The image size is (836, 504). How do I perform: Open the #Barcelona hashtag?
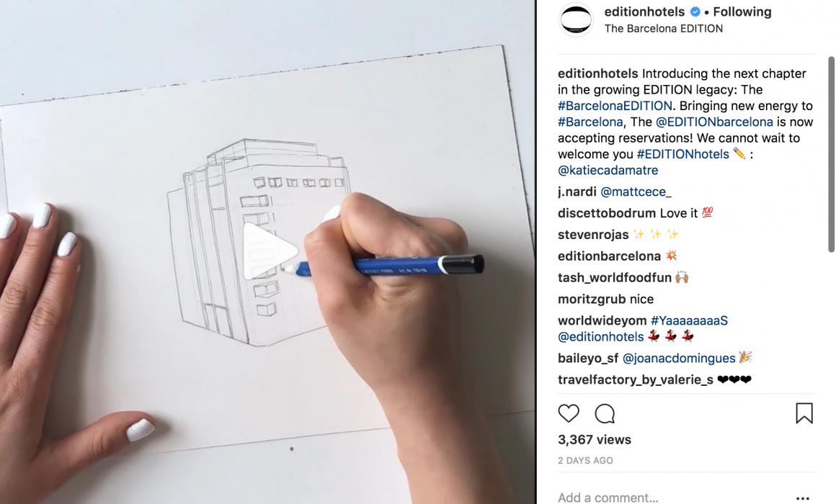coord(590,122)
